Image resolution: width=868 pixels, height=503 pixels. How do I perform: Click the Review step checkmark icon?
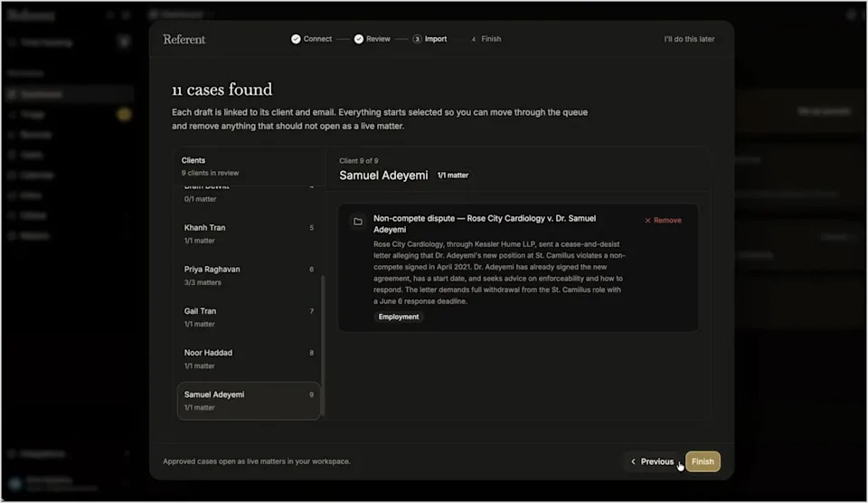[359, 39]
